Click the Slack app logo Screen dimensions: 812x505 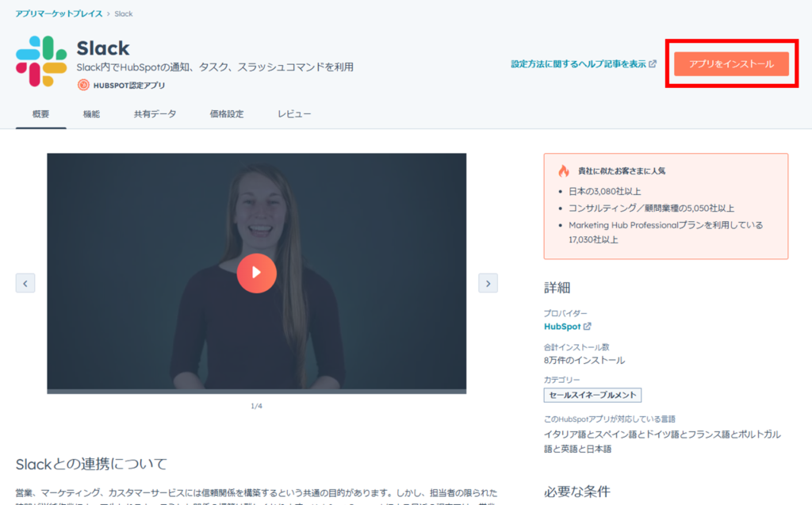pos(41,61)
